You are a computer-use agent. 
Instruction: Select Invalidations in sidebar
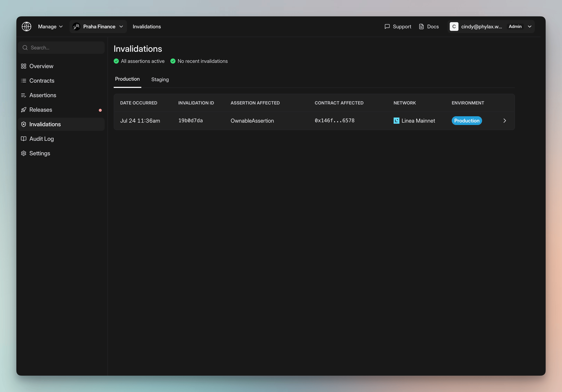click(x=61, y=124)
